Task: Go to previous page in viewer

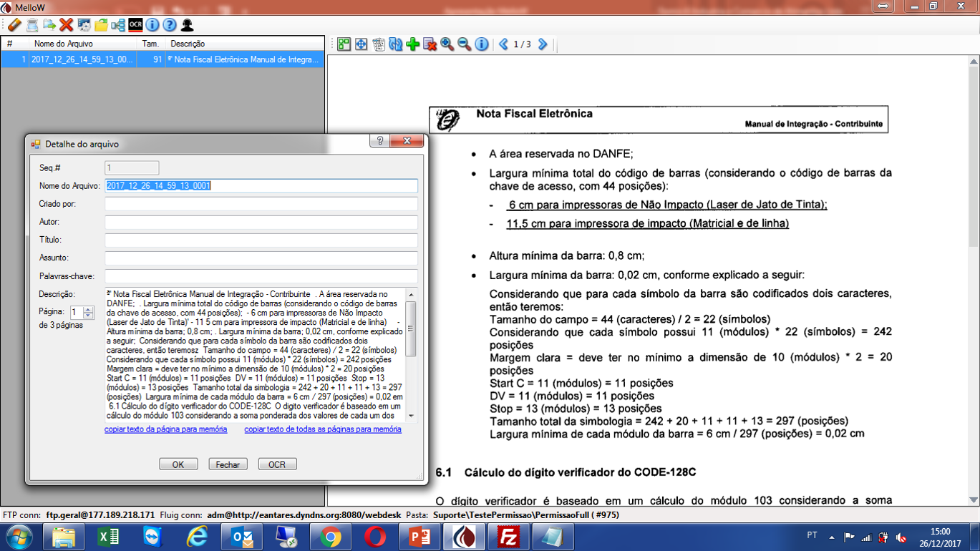Action: click(504, 44)
